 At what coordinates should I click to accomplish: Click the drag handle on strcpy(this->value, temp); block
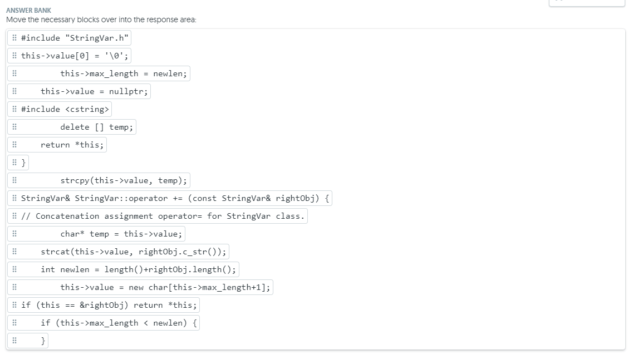pos(14,180)
